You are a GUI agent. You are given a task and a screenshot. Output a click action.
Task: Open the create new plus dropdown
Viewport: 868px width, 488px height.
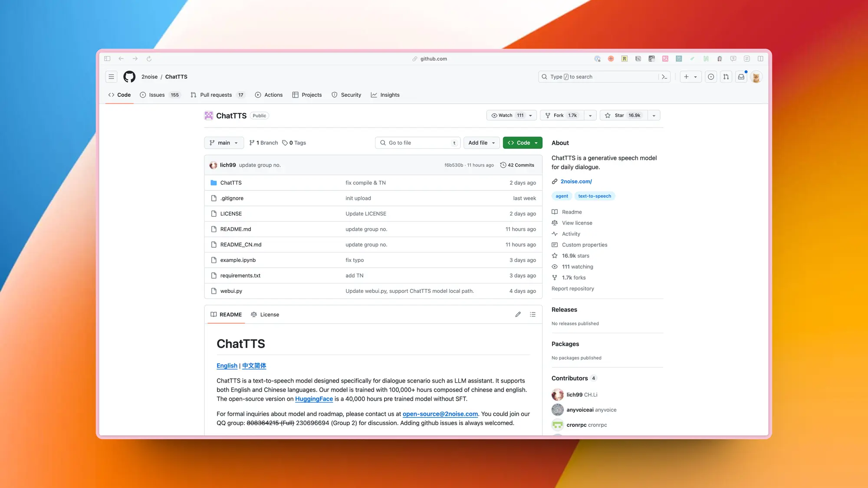pos(690,77)
